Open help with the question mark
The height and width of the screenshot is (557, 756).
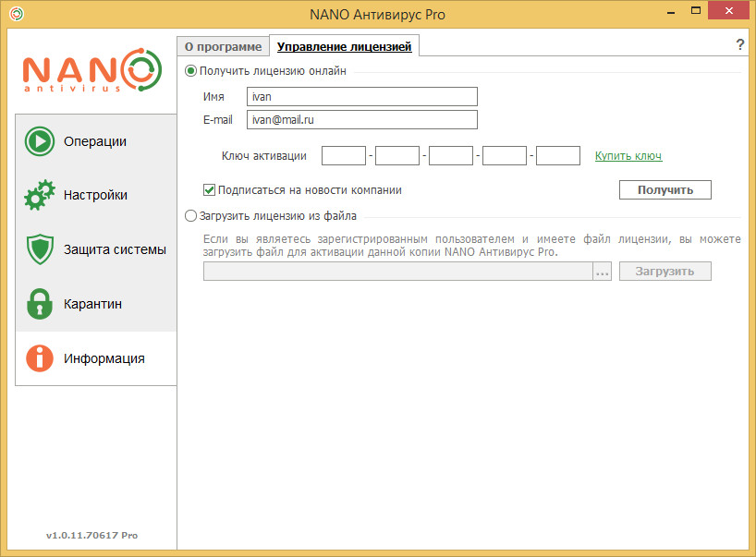740,45
